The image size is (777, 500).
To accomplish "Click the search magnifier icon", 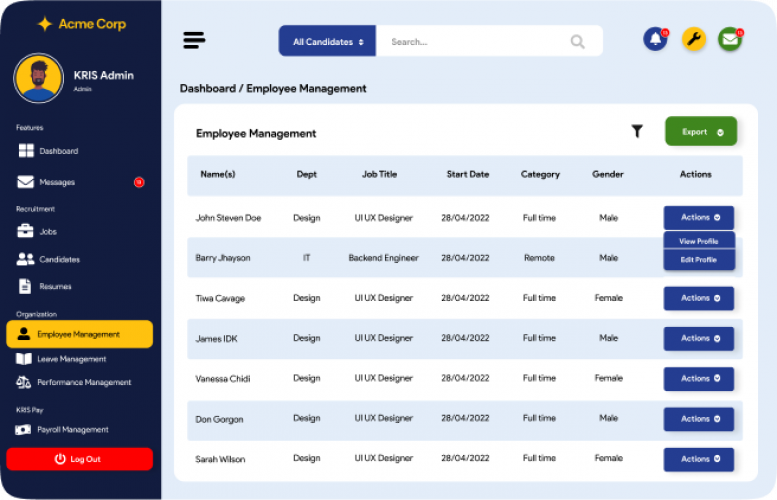I will click(577, 42).
